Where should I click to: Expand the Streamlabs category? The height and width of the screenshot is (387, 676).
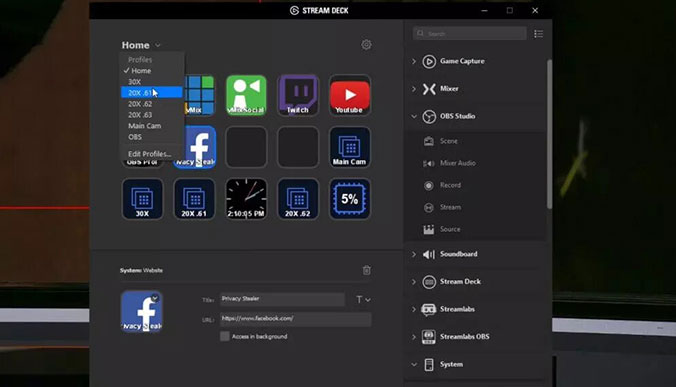click(x=413, y=309)
